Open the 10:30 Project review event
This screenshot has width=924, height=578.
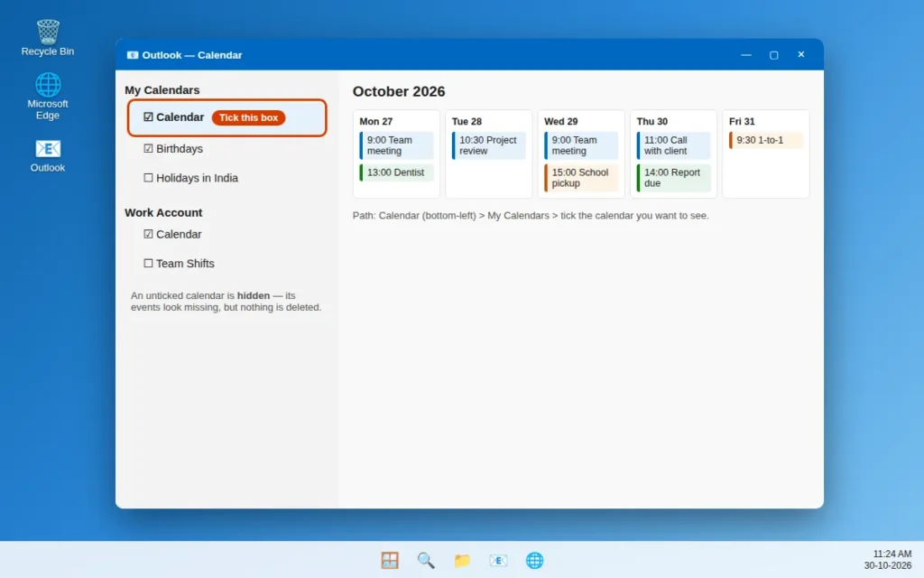[489, 145]
